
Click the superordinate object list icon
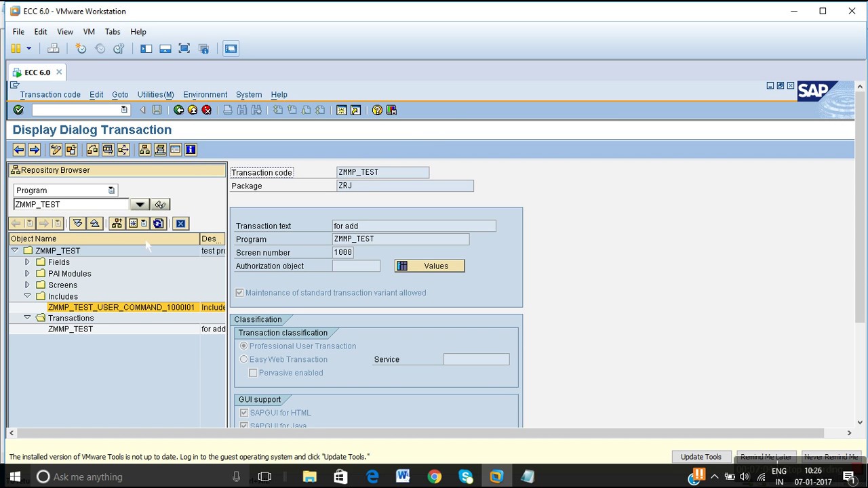(x=117, y=224)
